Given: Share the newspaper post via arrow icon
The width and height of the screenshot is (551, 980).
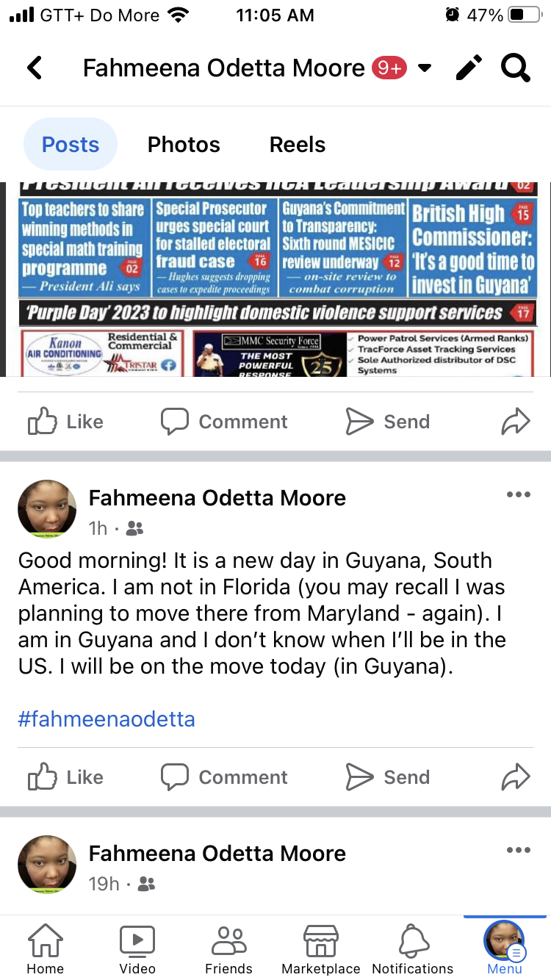Looking at the screenshot, I should coord(515,422).
